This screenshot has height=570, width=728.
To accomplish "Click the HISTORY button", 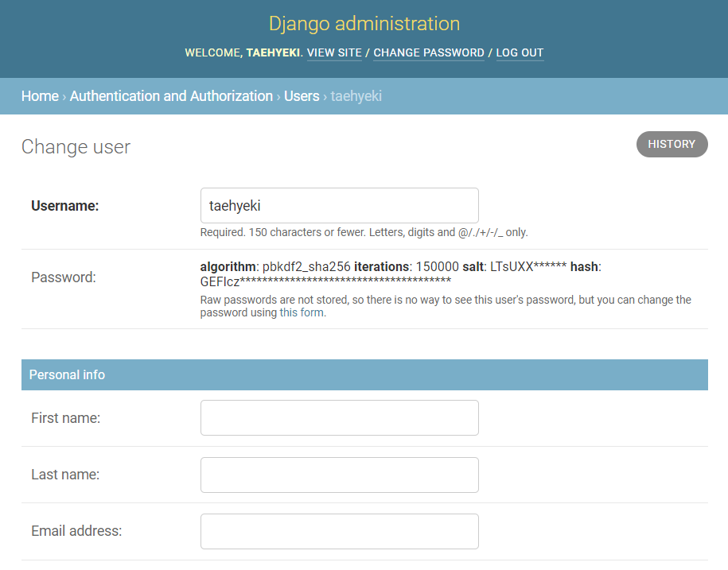I will [672, 144].
